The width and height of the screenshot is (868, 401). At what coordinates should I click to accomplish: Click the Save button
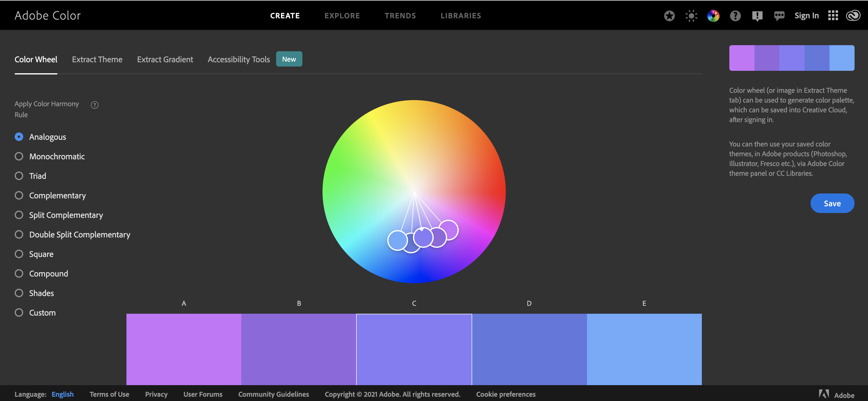tap(832, 203)
